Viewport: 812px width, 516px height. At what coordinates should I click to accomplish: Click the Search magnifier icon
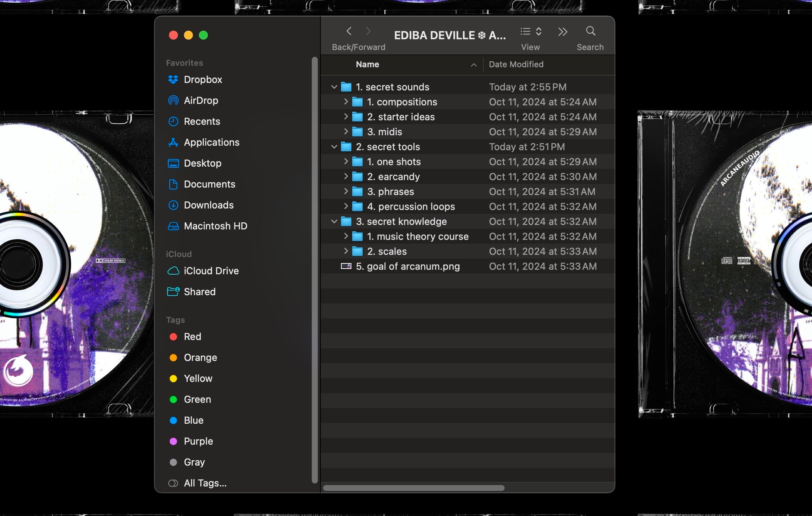[x=590, y=31]
